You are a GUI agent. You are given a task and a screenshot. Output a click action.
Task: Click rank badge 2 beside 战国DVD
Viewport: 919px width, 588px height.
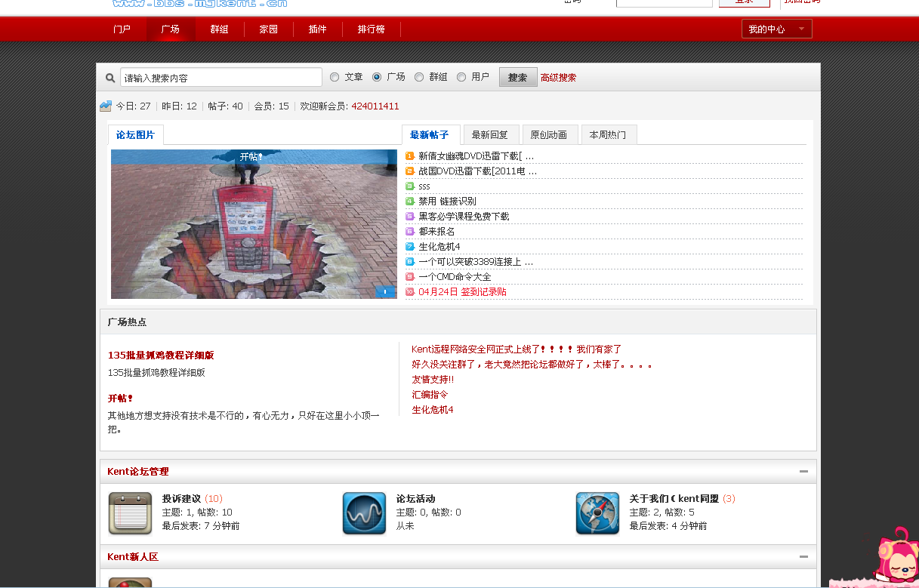pyautogui.click(x=410, y=171)
